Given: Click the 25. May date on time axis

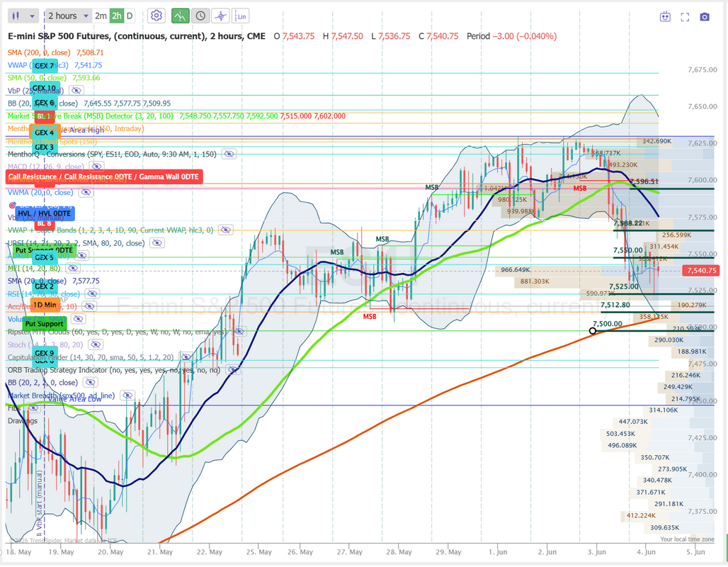Looking at the screenshot, I should 258,552.
